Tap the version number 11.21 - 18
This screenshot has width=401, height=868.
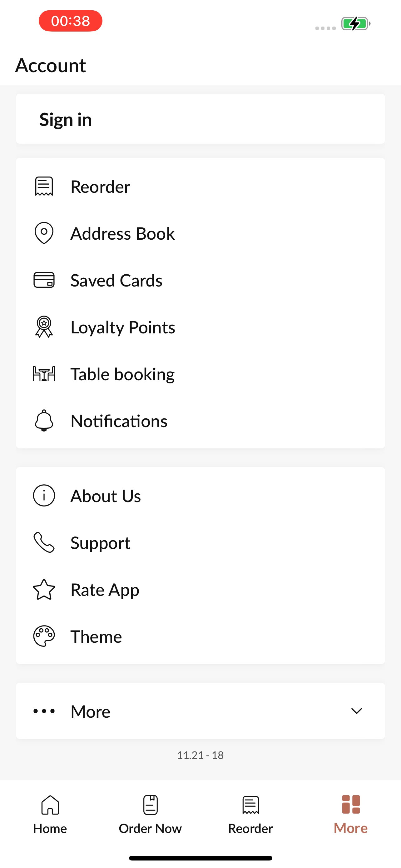pos(200,755)
